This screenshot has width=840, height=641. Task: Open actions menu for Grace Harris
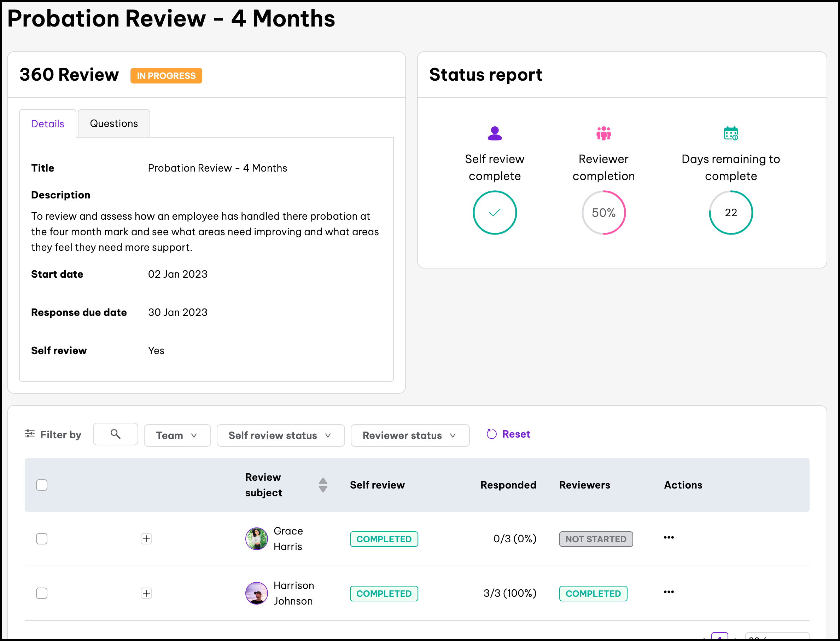point(669,538)
